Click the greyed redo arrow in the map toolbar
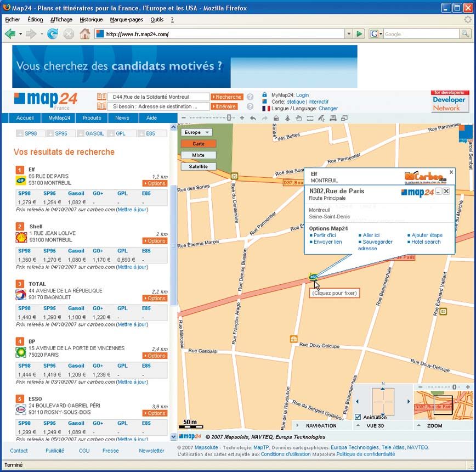Image resolution: width=476 pixels, height=472 pixels. tap(265, 118)
